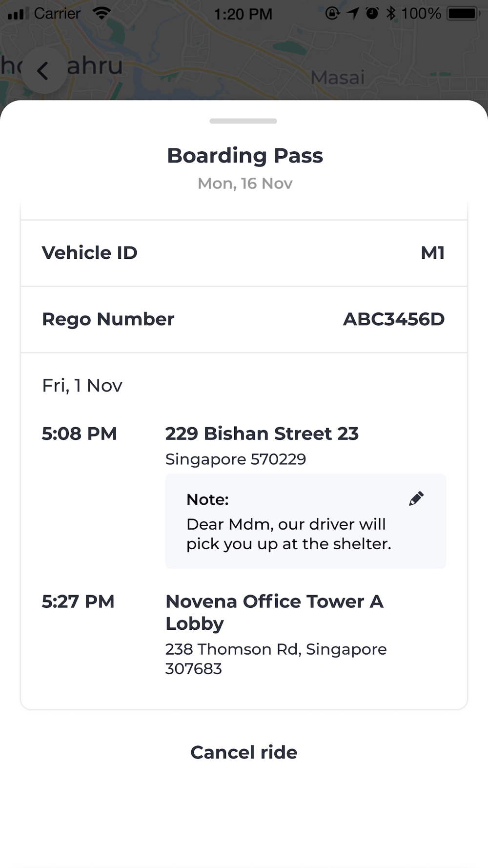The width and height of the screenshot is (488, 868).
Task: Tap the back arrow button
Action: pos(43,71)
